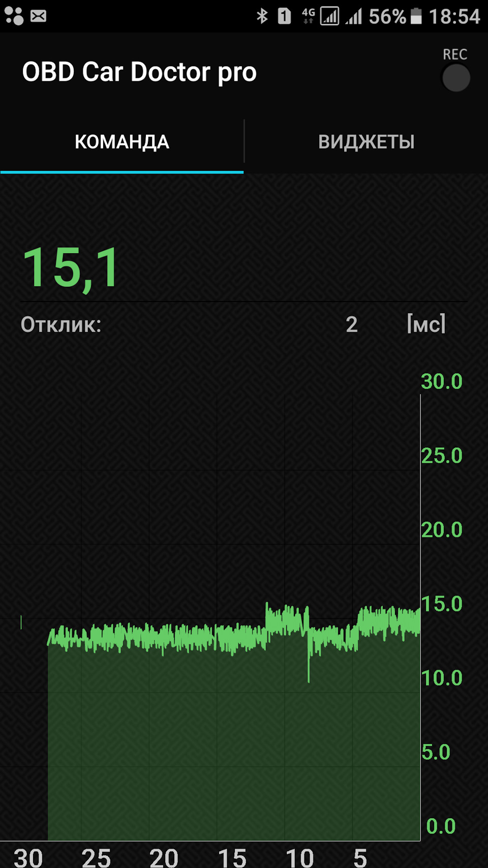
Task: Tap the SIM card 1 status icon
Action: pyautogui.click(x=285, y=16)
